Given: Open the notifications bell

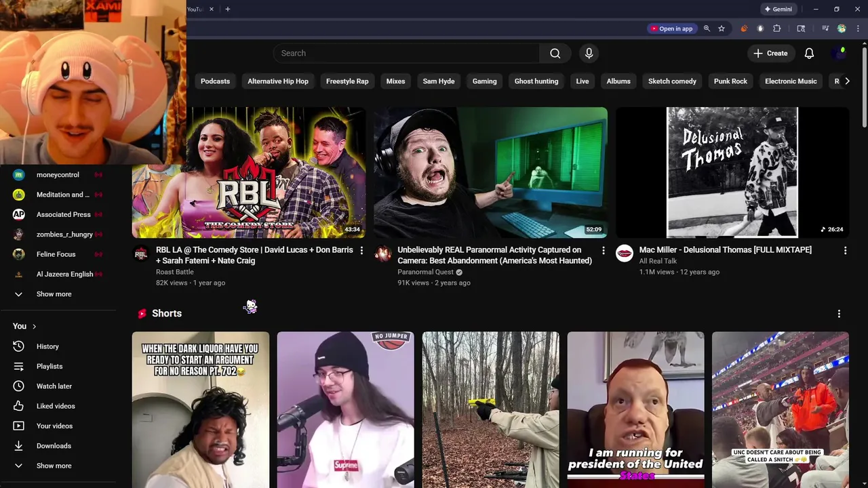Looking at the screenshot, I should 809,54.
